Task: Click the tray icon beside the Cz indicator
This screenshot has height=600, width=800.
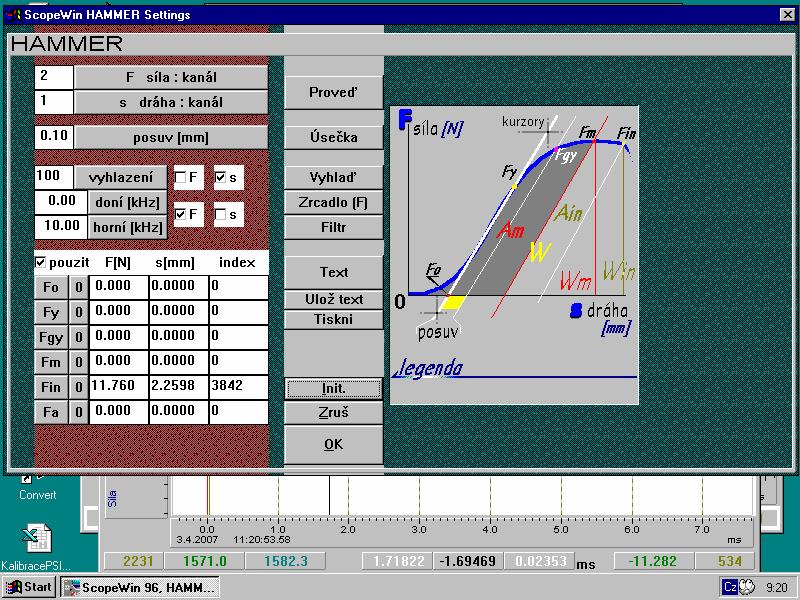Action: coord(746,587)
